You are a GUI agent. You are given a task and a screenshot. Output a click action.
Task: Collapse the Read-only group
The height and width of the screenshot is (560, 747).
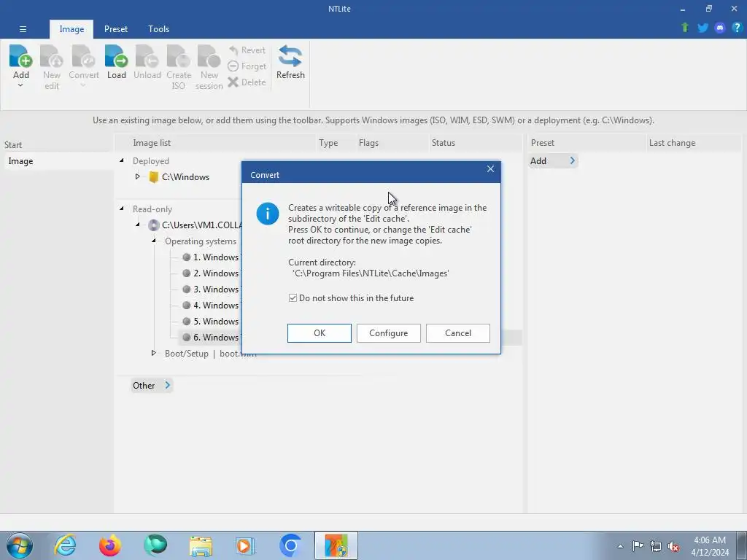[x=122, y=209]
